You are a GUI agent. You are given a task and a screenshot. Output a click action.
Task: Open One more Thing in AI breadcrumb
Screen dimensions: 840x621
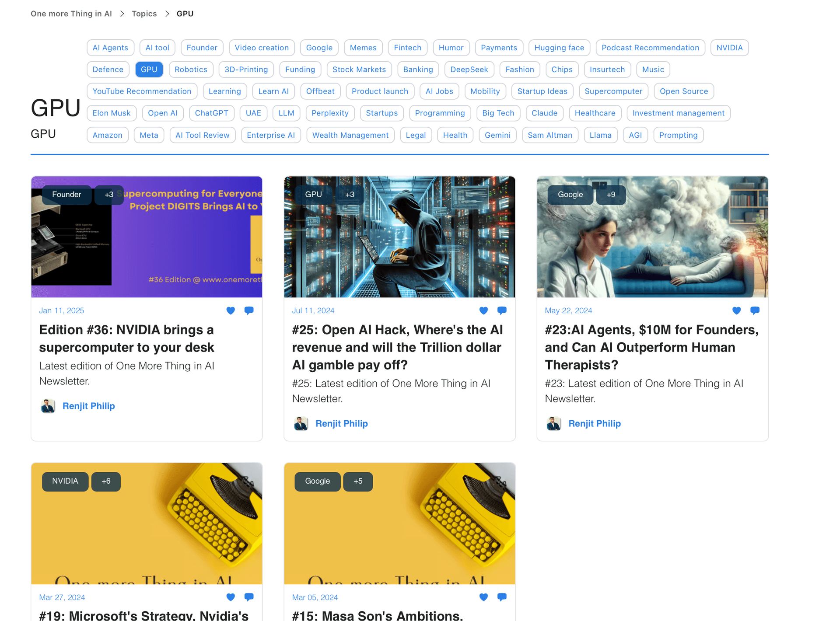point(71,14)
